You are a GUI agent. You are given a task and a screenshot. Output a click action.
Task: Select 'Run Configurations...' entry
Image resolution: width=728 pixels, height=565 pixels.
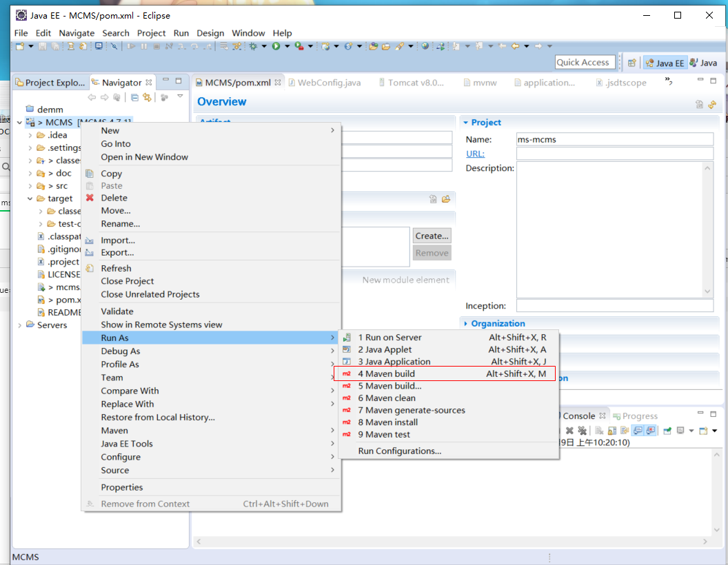click(x=449, y=451)
